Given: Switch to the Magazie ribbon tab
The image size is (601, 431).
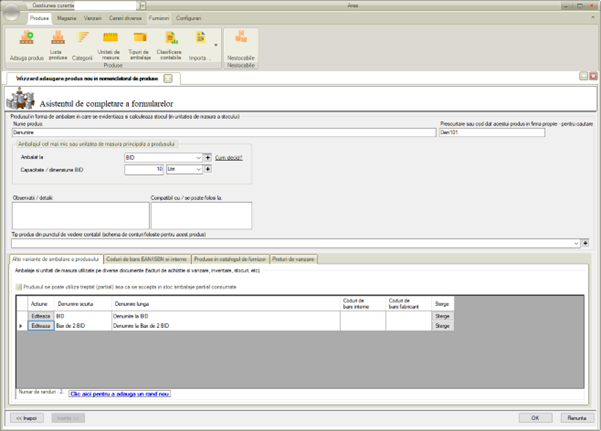Looking at the screenshot, I should pos(67,18).
